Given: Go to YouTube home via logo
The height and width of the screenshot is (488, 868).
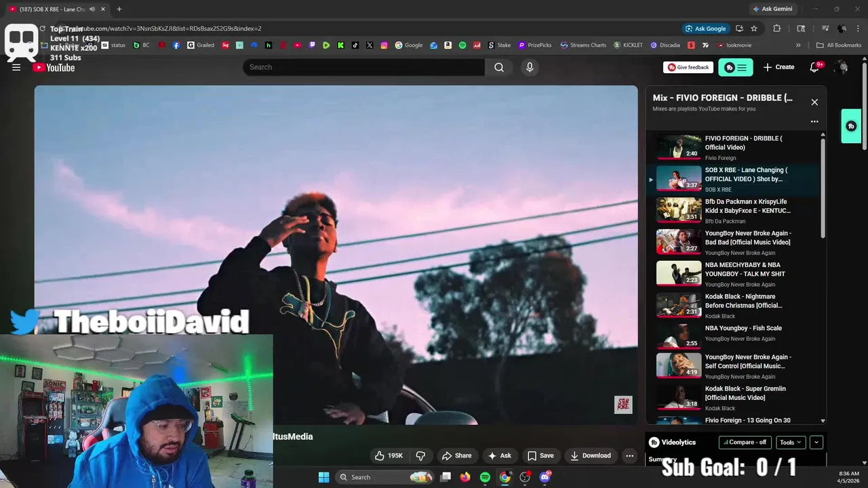Looking at the screenshot, I should 54,67.
